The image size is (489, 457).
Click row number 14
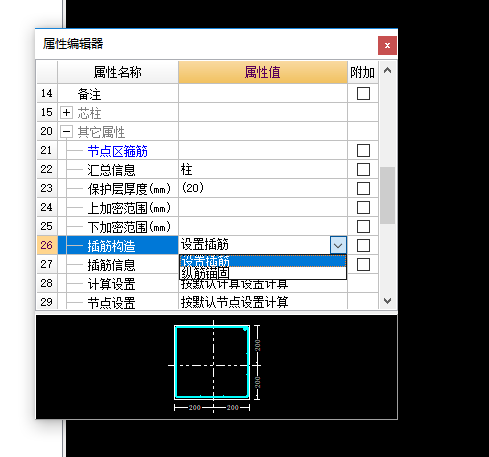pyautogui.click(x=47, y=93)
